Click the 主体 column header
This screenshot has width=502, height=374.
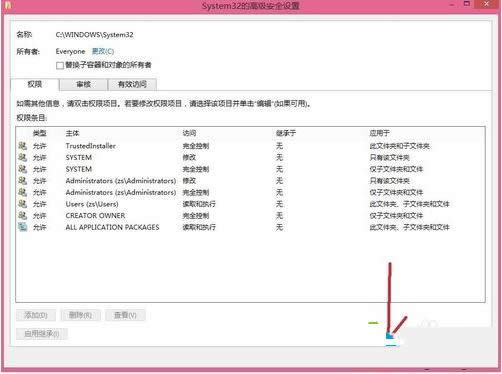tap(72, 133)
